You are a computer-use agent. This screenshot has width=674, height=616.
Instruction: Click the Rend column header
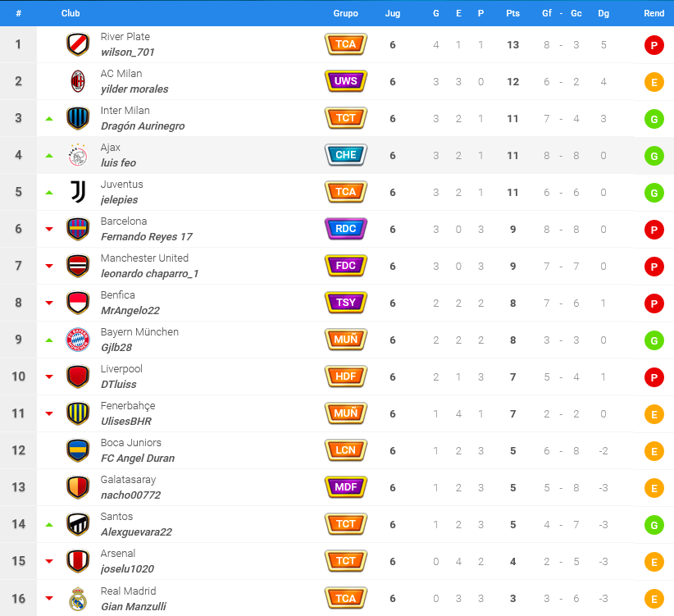[x=654, y=13]
